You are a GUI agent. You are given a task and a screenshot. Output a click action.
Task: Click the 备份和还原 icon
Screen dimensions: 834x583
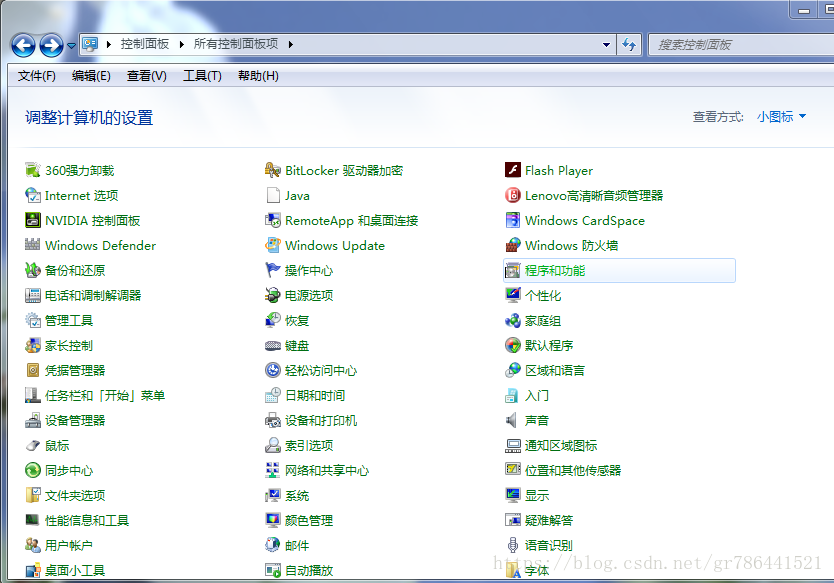33,270
